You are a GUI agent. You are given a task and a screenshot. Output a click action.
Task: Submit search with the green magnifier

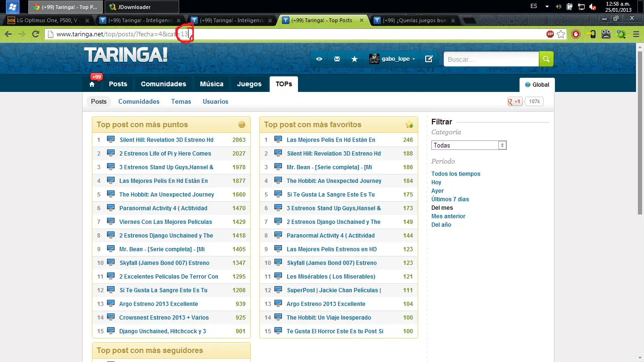pos(546,59)
